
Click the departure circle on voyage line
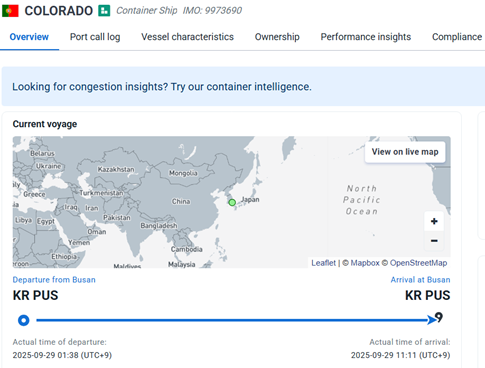(x=24, y=320)
